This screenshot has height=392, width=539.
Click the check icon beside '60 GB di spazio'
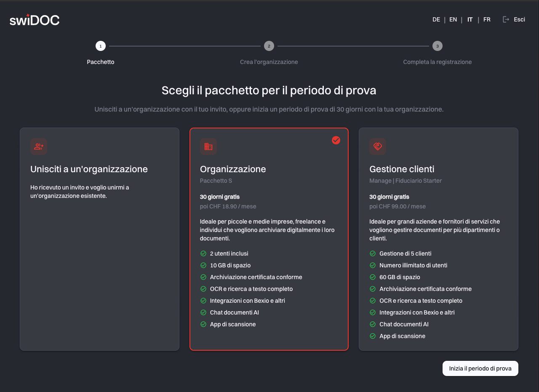coord(373,277)
